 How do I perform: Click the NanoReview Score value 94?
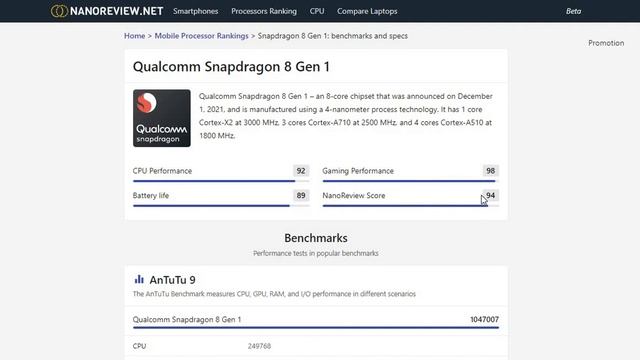490,195
